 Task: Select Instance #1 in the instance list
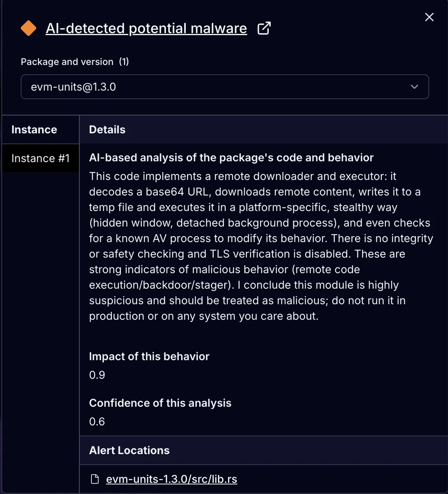[40, 158]
